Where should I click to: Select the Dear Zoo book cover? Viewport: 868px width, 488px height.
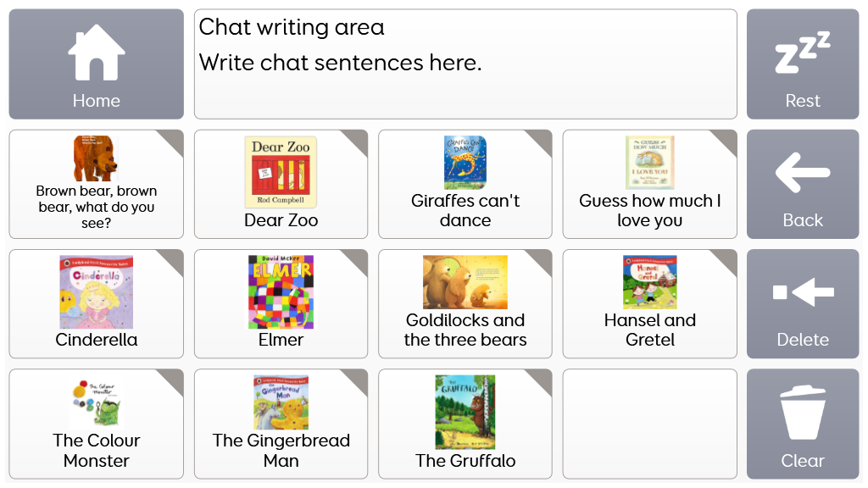click(281, 172)
